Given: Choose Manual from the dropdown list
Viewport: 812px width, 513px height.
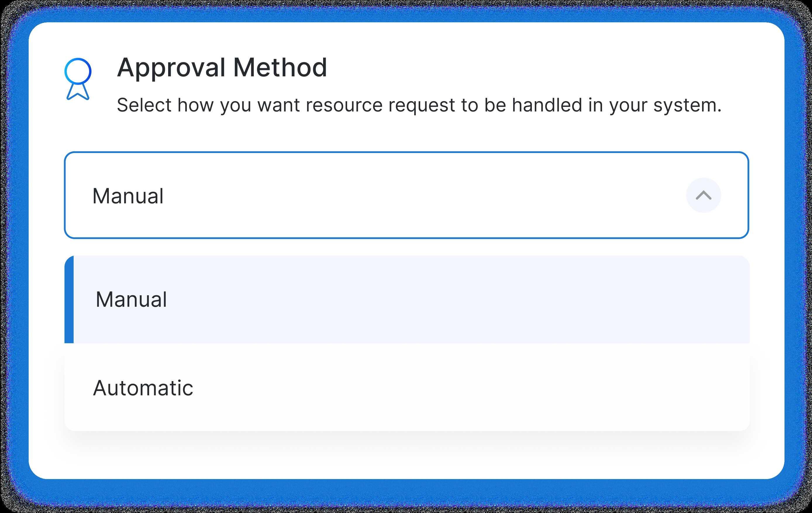Looking at the screenshot, I should click(x=131, y=299).
